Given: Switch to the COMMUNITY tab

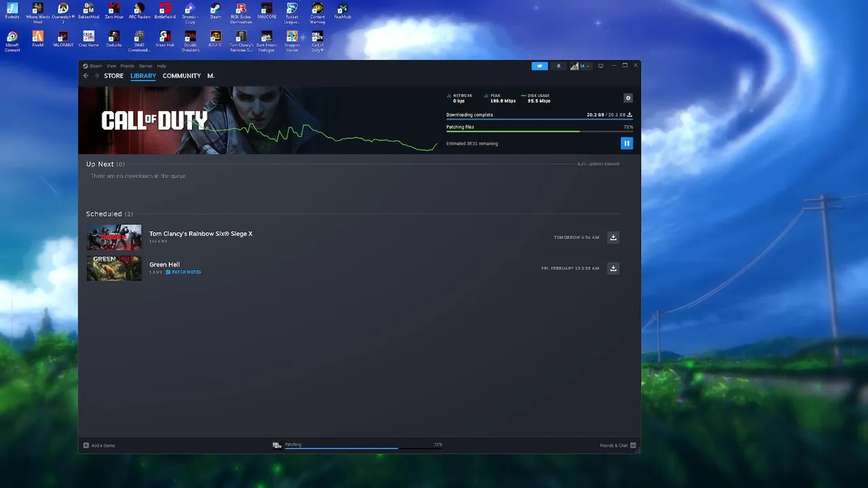Looking at the screenshot, I should click(182, 76).
